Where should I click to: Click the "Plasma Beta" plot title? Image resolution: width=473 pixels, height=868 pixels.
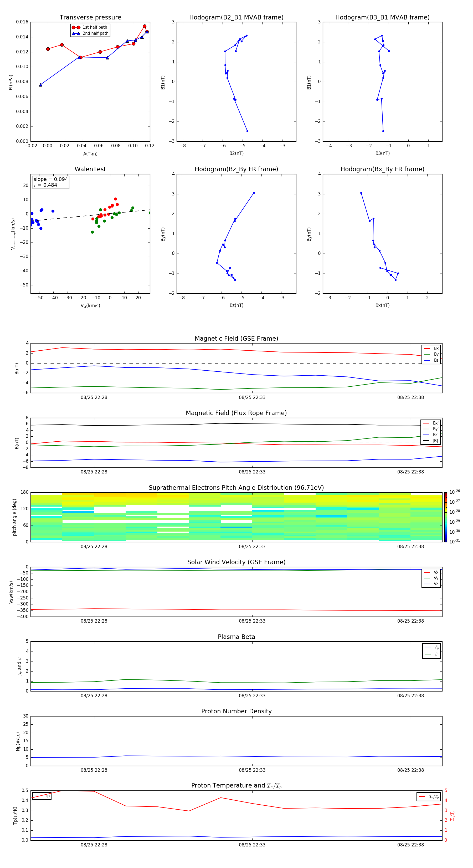(x=236, y=637)
